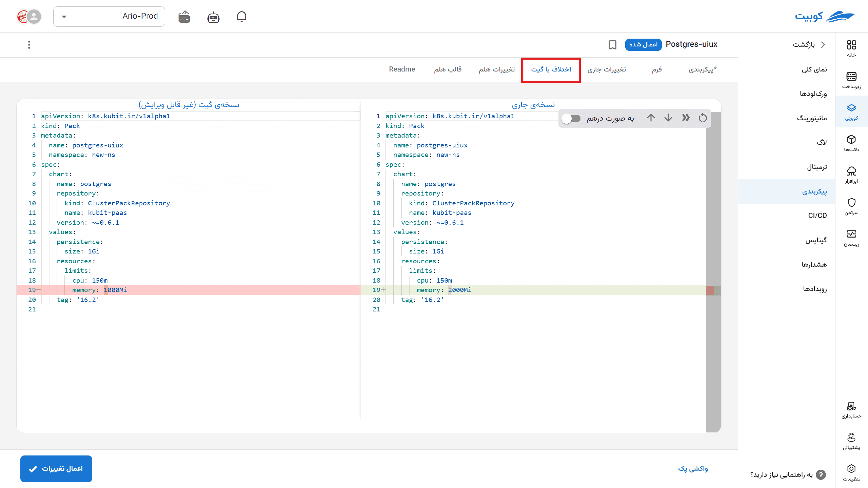Open مانیتورینگ menu item

point(787,118)
